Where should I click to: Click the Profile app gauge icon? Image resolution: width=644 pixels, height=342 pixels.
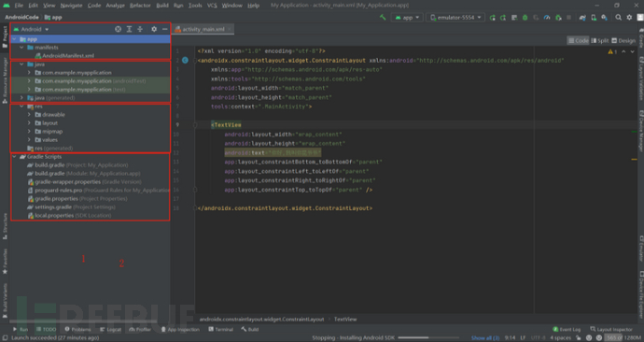(x=547, y=18)
